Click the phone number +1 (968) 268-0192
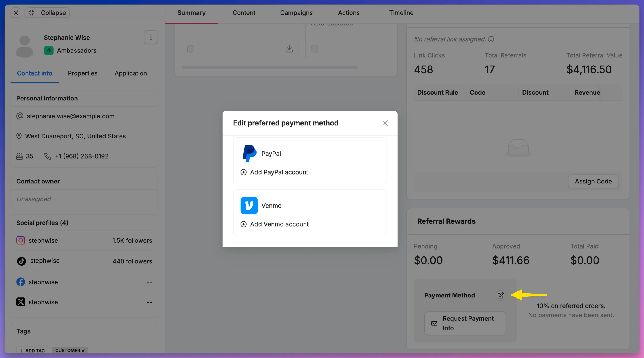This screenshot has height=358, width=644. pyautogui.click(x=82, y=156)
